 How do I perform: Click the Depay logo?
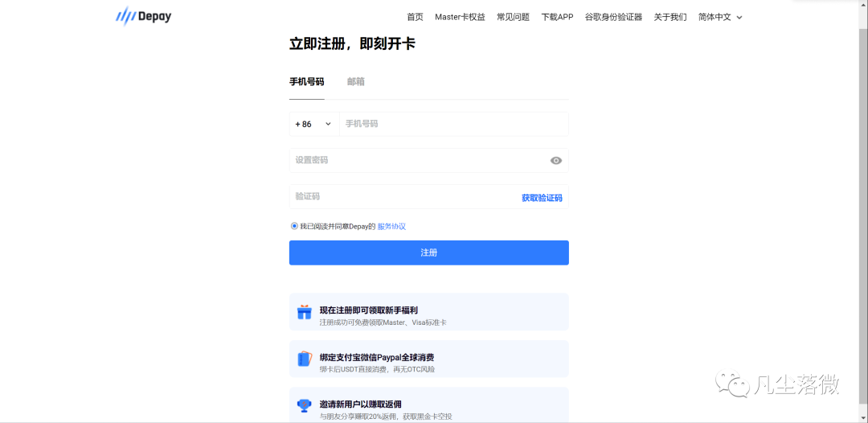pyautogui.click(x=143, y=17)
